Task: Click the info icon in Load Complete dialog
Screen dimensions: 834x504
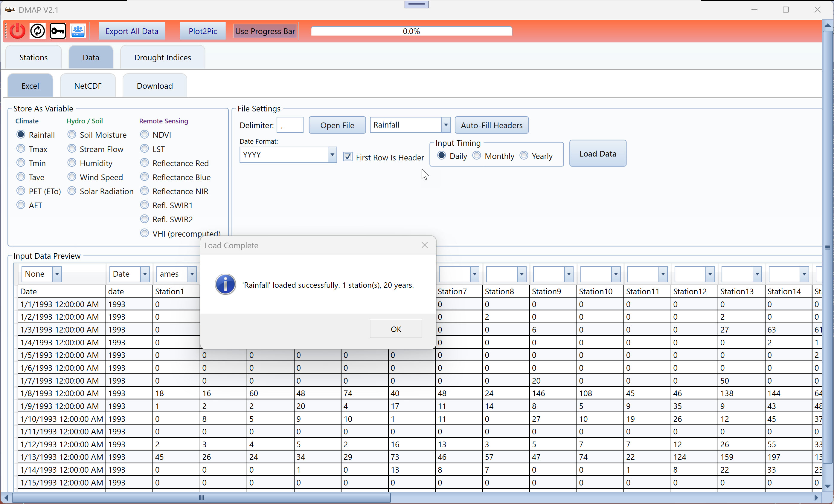Action: tap(225, 284)
